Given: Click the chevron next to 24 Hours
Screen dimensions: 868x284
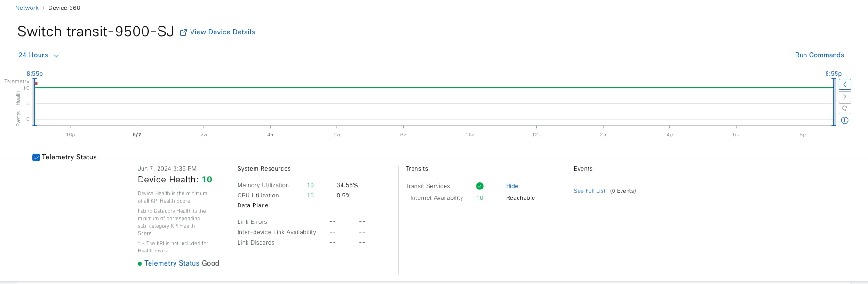Looking at the screenshot, I should pos(56,56).
